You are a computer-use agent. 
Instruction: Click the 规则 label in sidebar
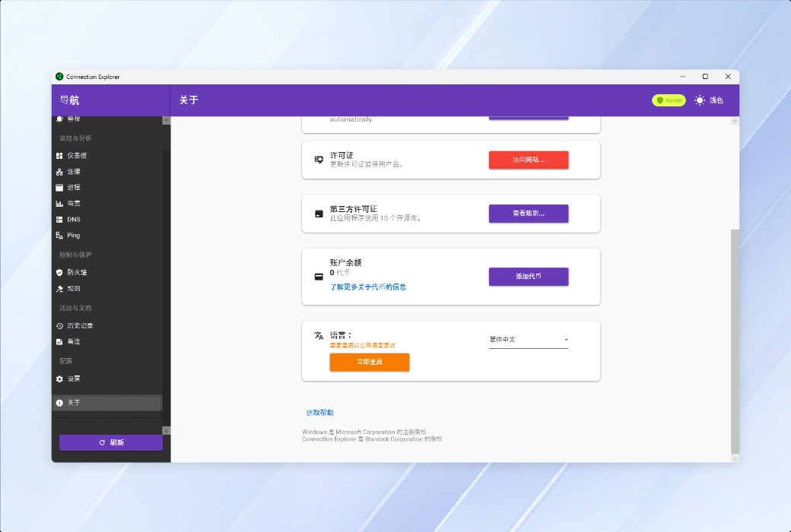click(x=74, y=289)
